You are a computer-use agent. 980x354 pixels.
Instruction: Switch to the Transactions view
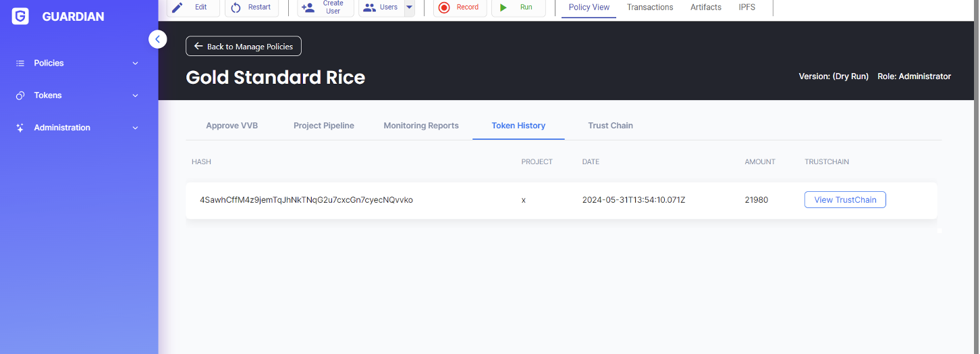click(649, 7)
